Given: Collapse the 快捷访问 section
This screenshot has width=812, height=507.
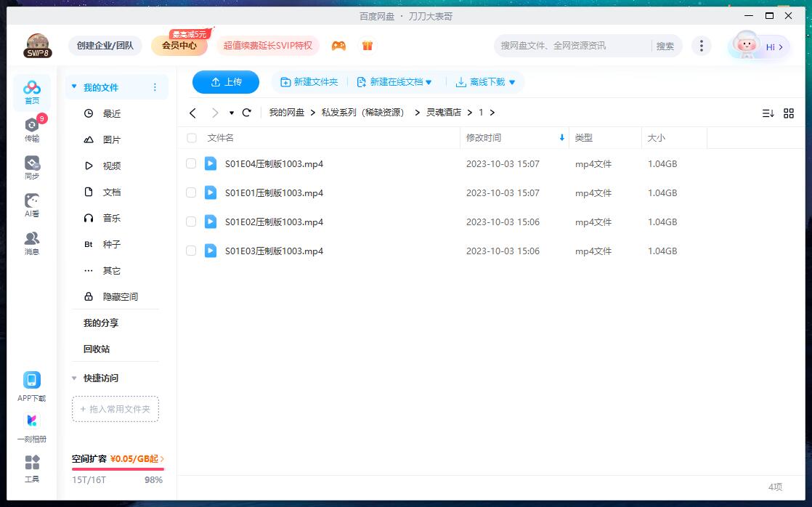Looking at the screenshot, I should tap(74, 378).
